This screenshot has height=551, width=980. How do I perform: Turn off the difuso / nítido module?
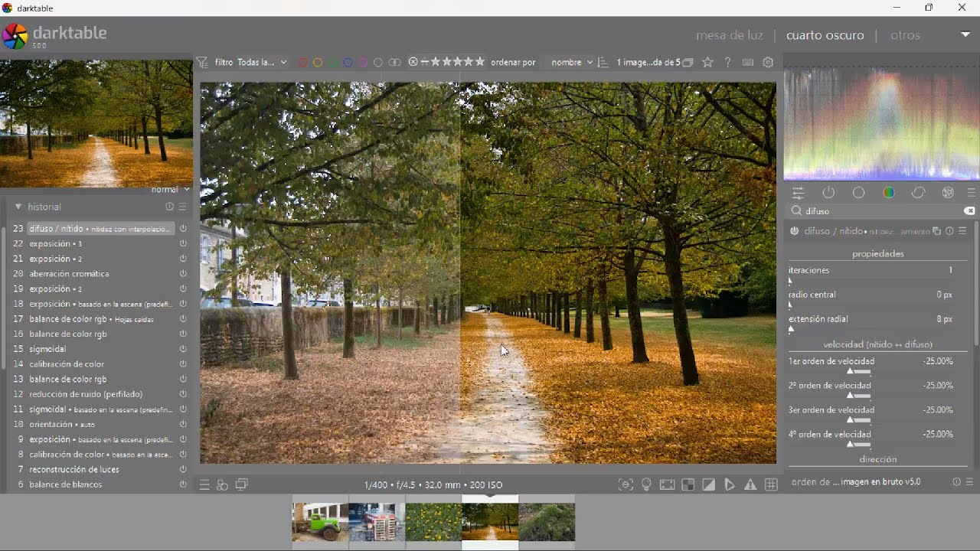(795, 231)
